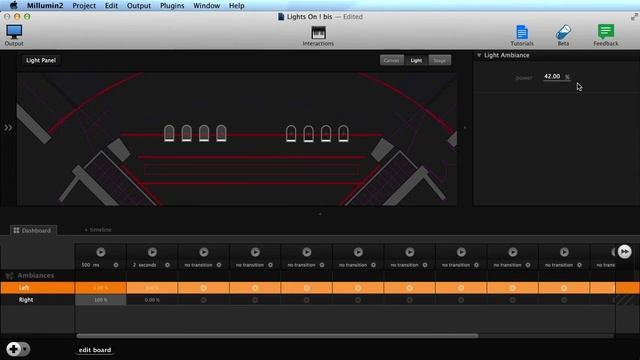Launch the 2 seconds column play button

pos(152,252)
